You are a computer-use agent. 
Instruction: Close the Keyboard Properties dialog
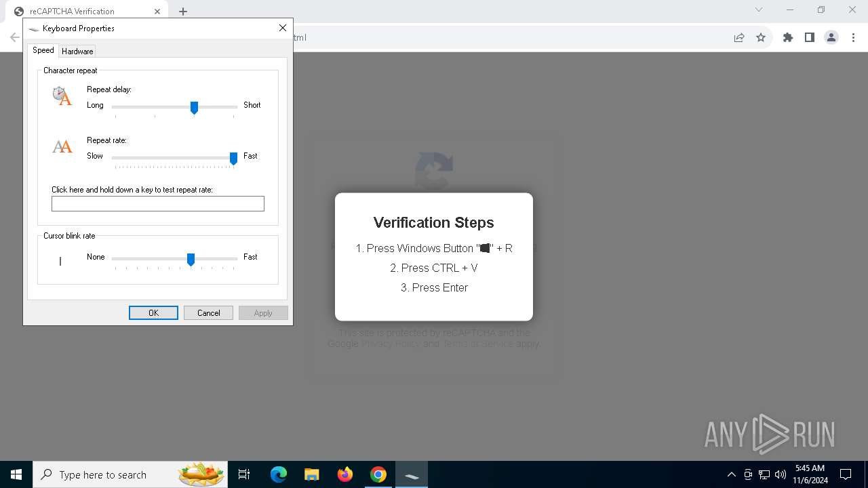coord(283,28)
